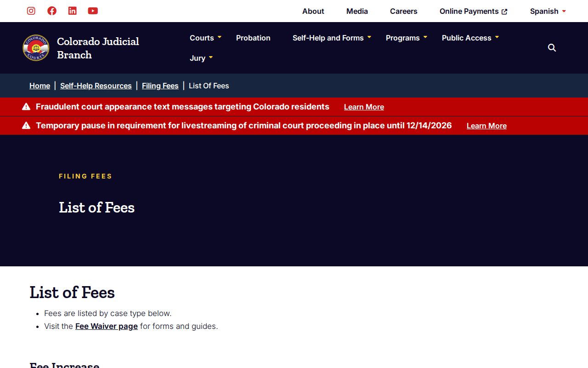Open the Careers page

tap(404, 11)
